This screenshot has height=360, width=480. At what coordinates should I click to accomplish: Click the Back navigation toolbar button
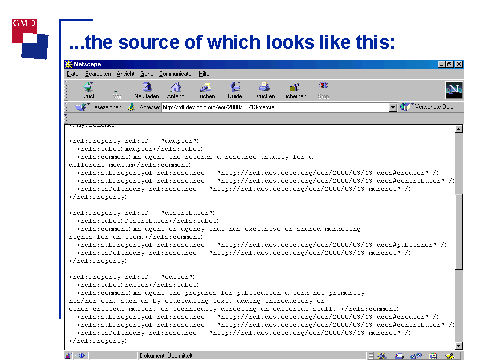click(88, 90)
